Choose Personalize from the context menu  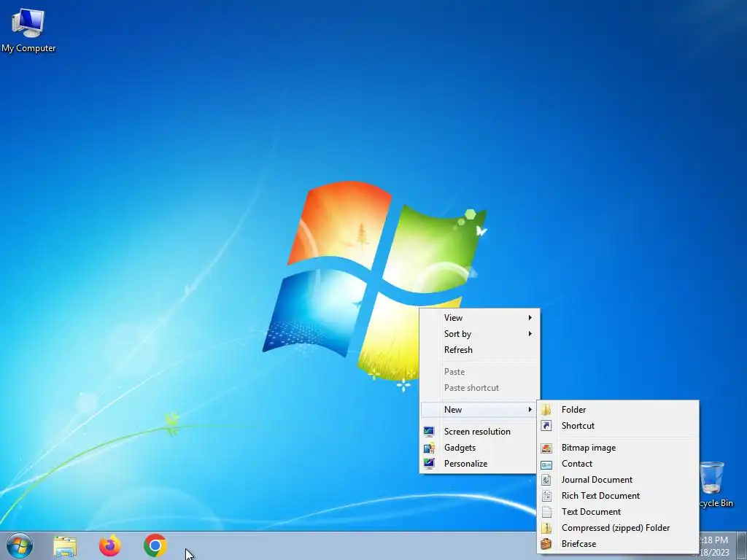pyautogui.click(x=479, y=463)
